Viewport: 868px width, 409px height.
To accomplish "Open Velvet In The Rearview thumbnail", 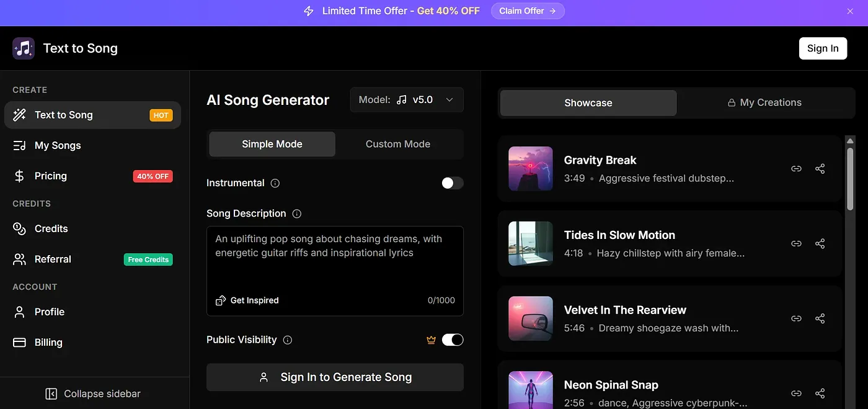I will [x=531, y=318].
